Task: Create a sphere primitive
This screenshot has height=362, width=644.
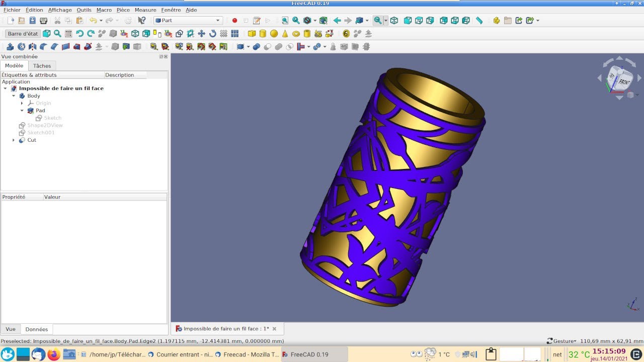Action: click(x=274, y=34)
